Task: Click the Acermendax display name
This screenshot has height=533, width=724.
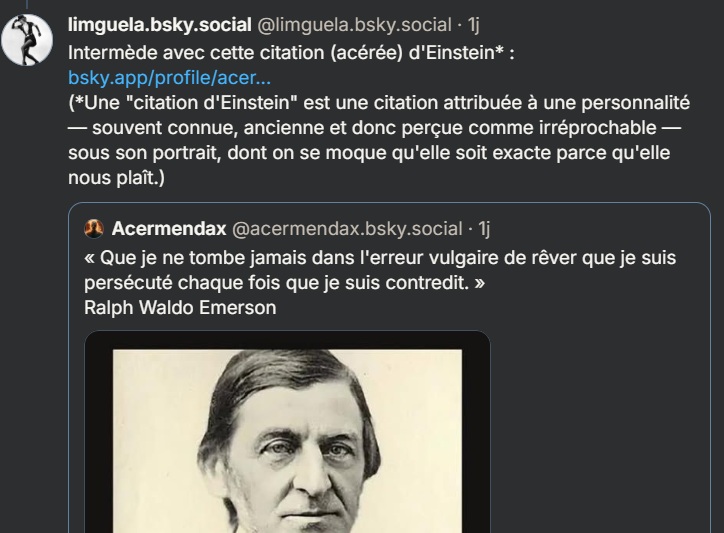Action: click(169, 229)
